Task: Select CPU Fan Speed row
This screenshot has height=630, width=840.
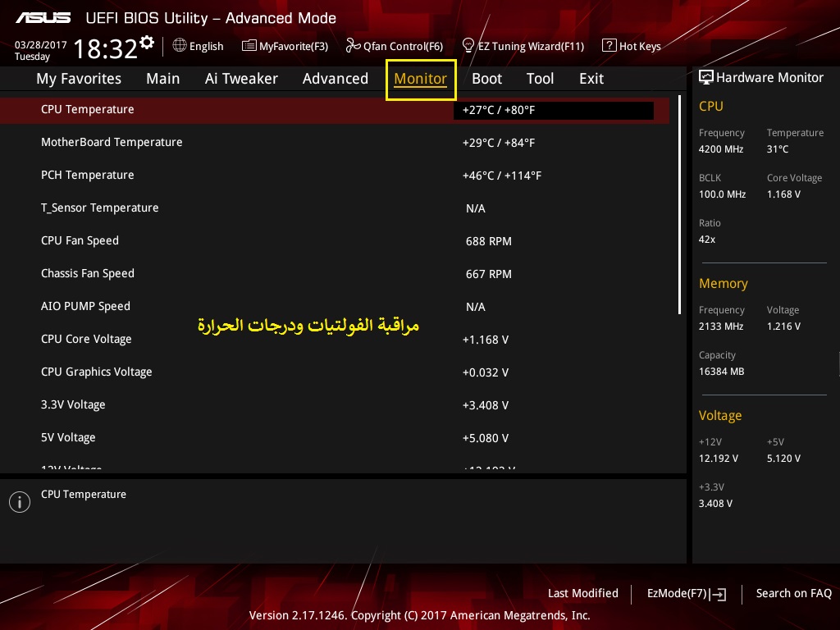Action: point(335,241)
